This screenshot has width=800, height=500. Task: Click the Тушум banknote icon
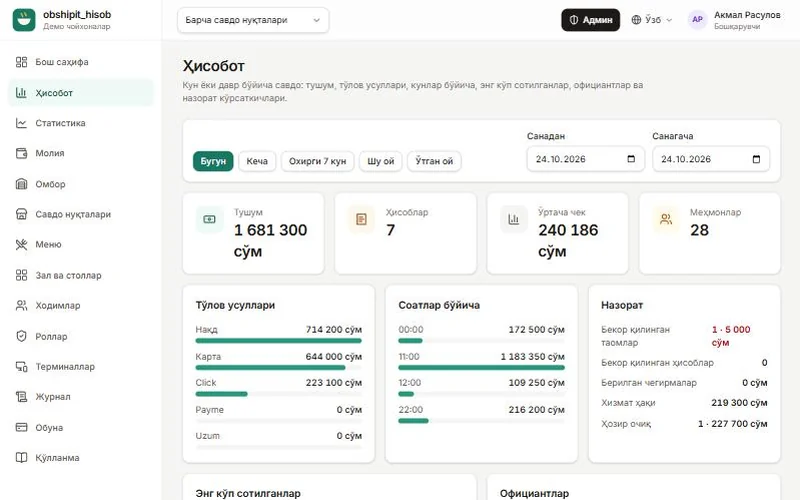pyautogui.click(x=209, y=219)
